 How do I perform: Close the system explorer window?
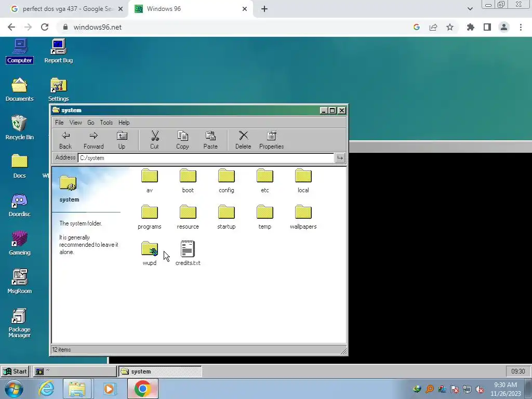pyautogui.click(x=342, y=111)
